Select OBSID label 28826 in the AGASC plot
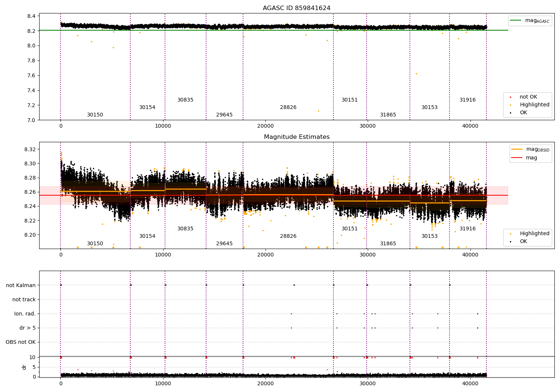The image size is (560, 392). click(288, 108)
